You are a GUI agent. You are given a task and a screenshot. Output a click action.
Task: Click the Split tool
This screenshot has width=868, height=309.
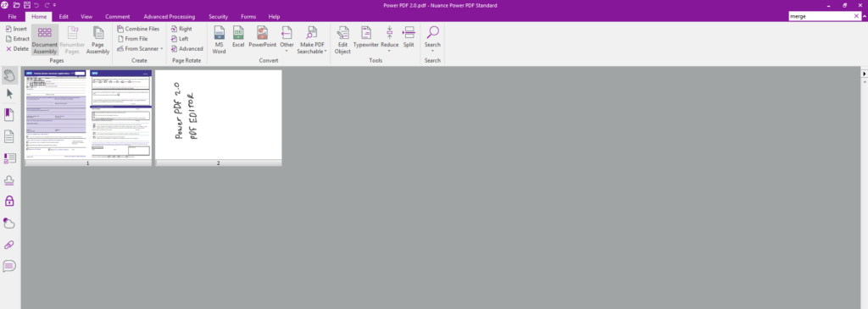[409, 37]
